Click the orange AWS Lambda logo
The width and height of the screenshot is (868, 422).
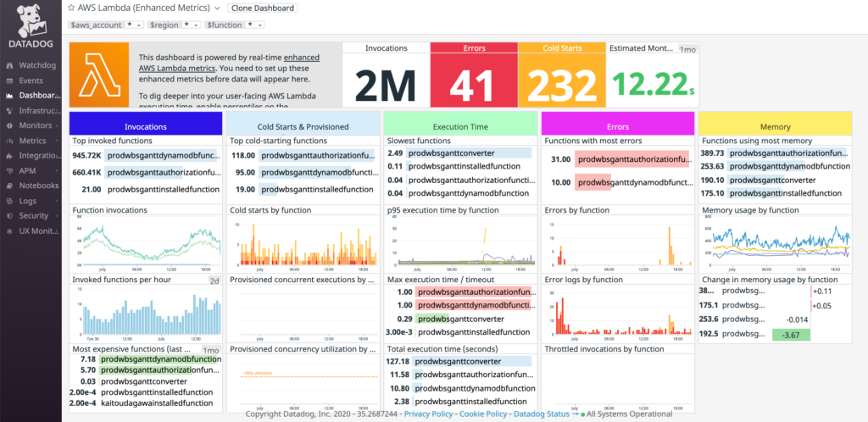click(99, 75)
